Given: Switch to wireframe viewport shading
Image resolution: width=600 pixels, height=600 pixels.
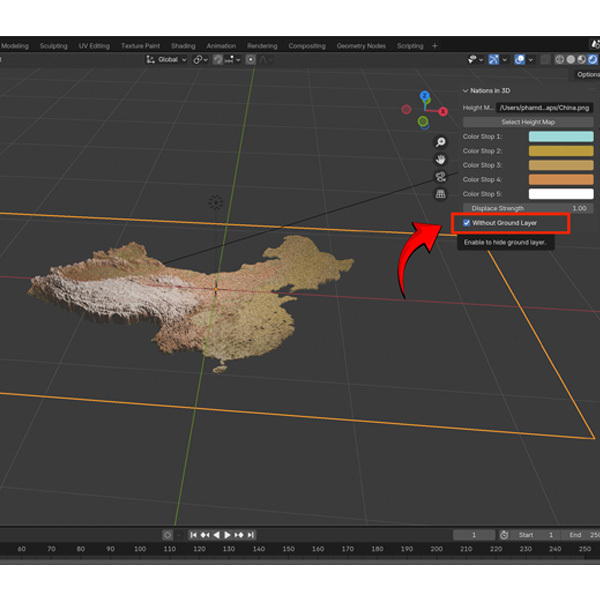Looking at the screenshot, I should tap(559, 60).
